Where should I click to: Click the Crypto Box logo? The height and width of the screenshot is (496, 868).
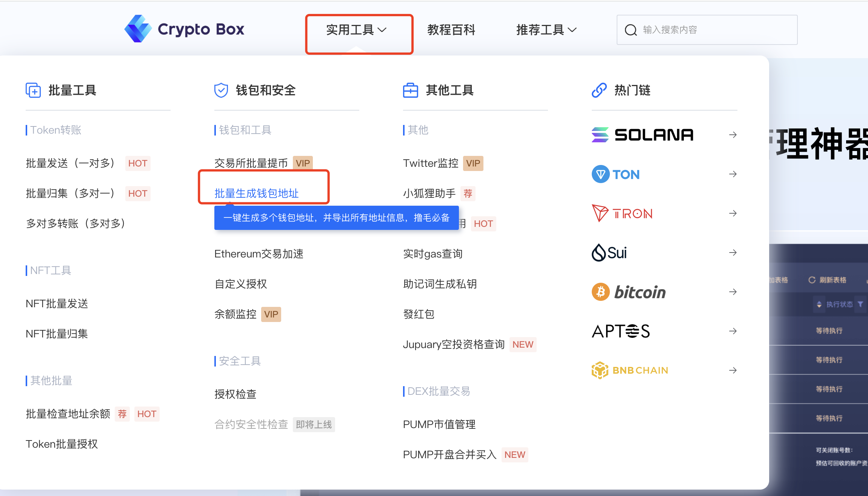pos(184,29)
